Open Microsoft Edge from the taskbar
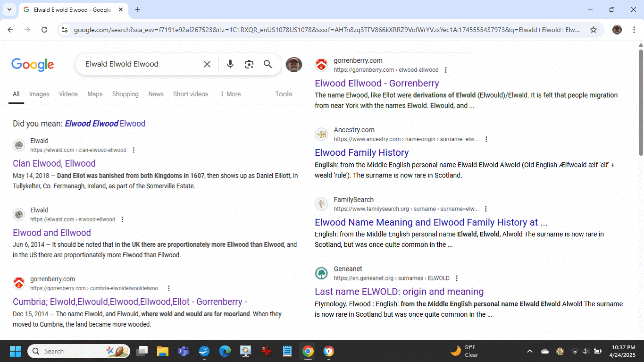The height and width of the screenshot is (362, 644). click(225, 351)
